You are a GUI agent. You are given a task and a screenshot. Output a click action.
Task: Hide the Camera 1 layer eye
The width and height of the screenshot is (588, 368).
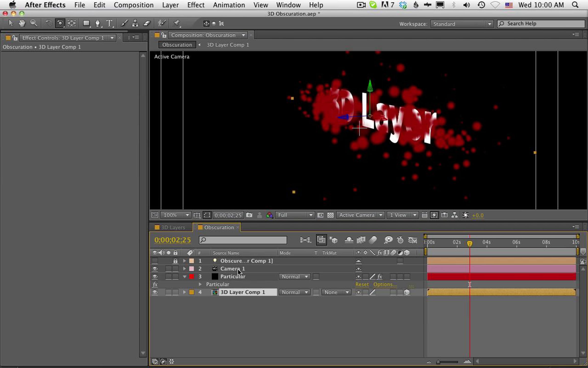(x=155, y=269)
